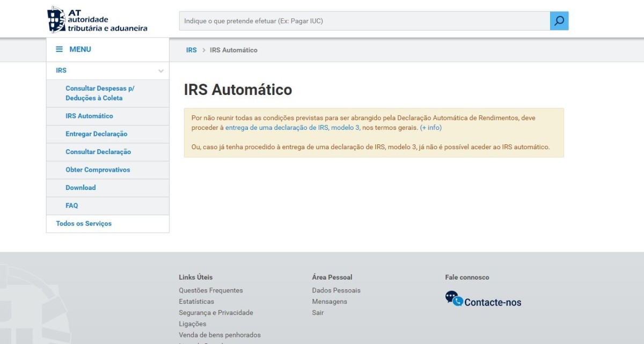Open "Dados Pessoais" under Área Pessoal
Viewport: 644px width, 344px height.
(x=336, y=290)
